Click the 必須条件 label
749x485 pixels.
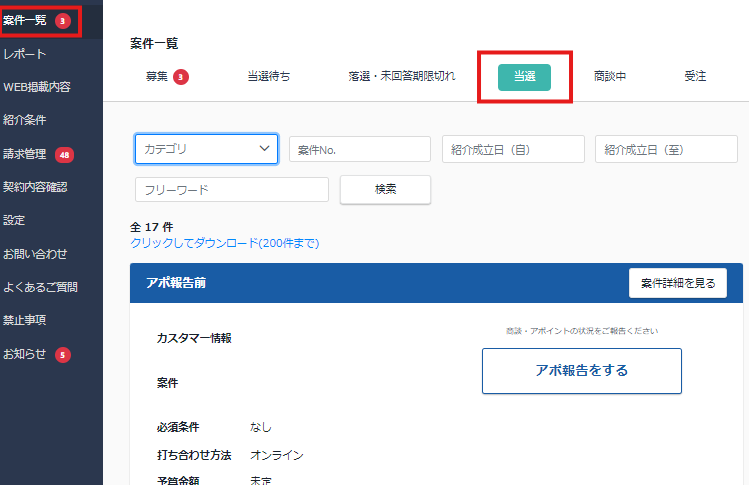178,427
